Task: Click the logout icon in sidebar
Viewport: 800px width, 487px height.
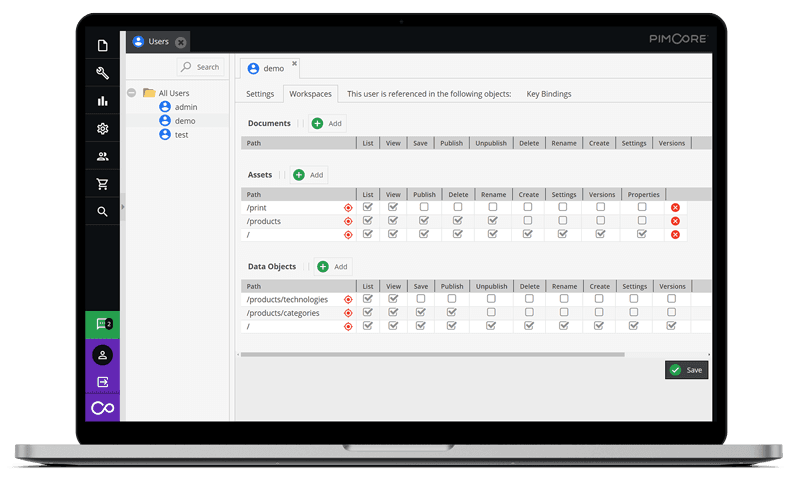Action: [103, 382]
